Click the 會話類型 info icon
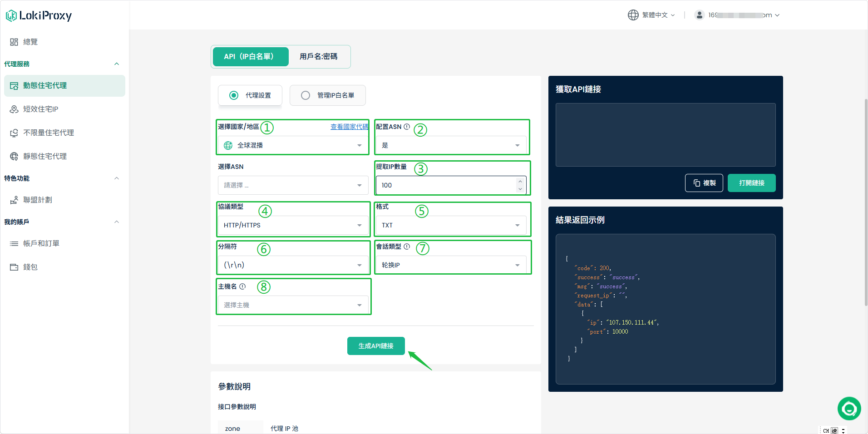Viewport: 868px width, 434px height. 407,247
